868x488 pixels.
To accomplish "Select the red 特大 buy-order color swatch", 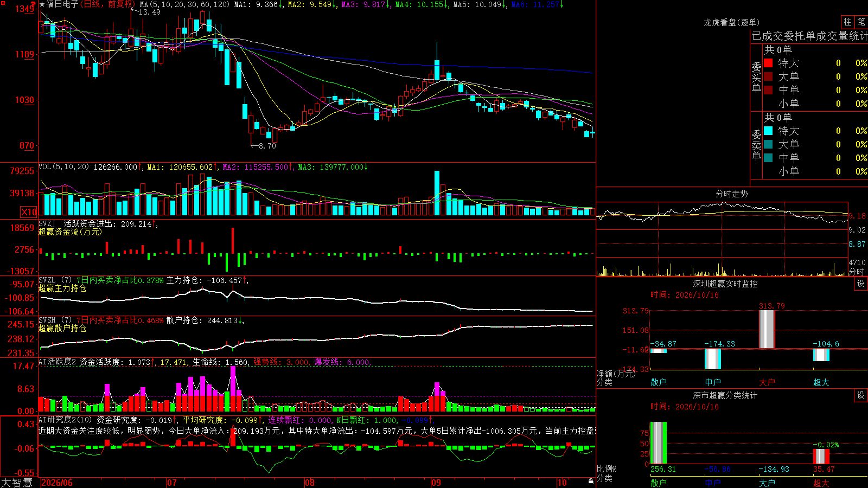I will tap(768, 63).
